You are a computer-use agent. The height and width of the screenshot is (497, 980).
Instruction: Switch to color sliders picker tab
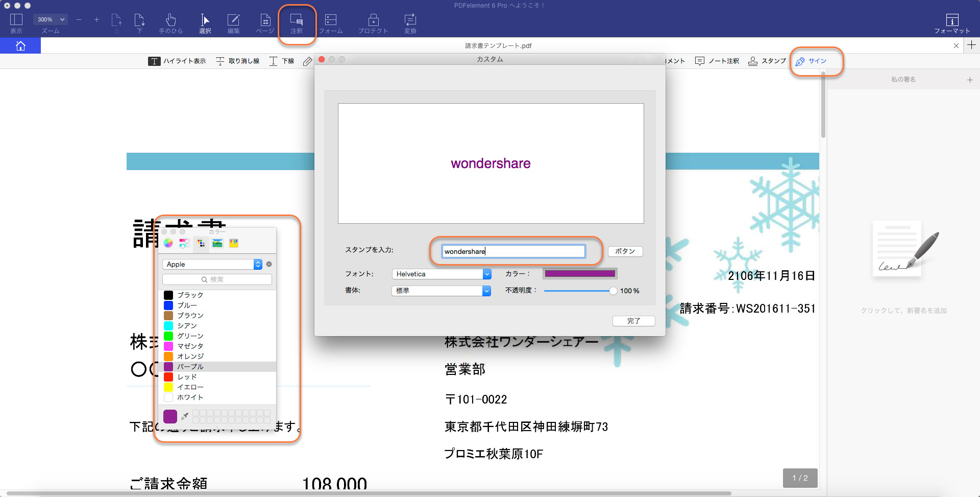click(185, 243)
